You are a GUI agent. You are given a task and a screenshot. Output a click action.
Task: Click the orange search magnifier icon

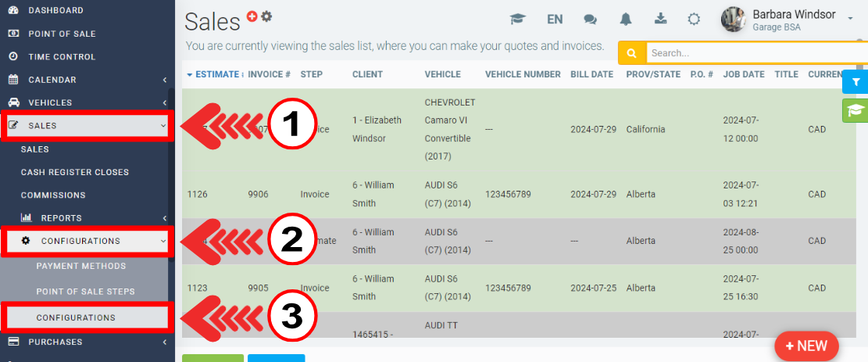[631, 53]
